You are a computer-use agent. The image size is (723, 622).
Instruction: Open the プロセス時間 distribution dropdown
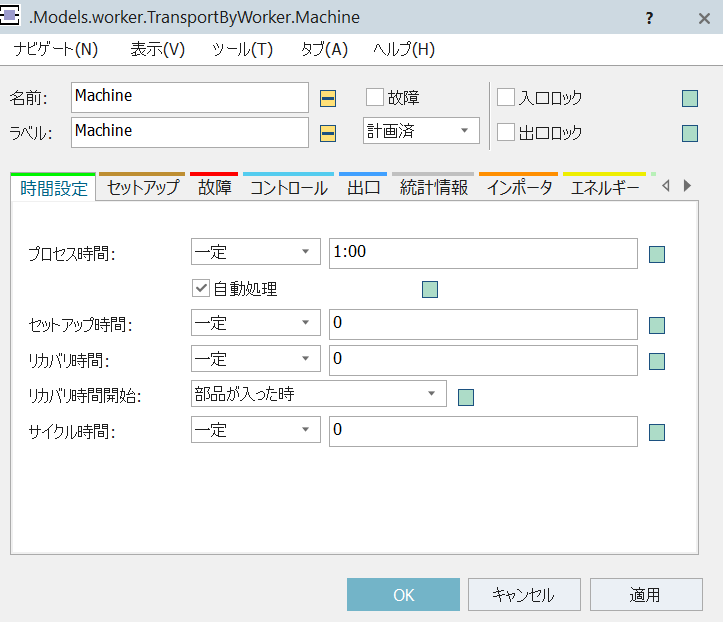(x=255, y=251)
